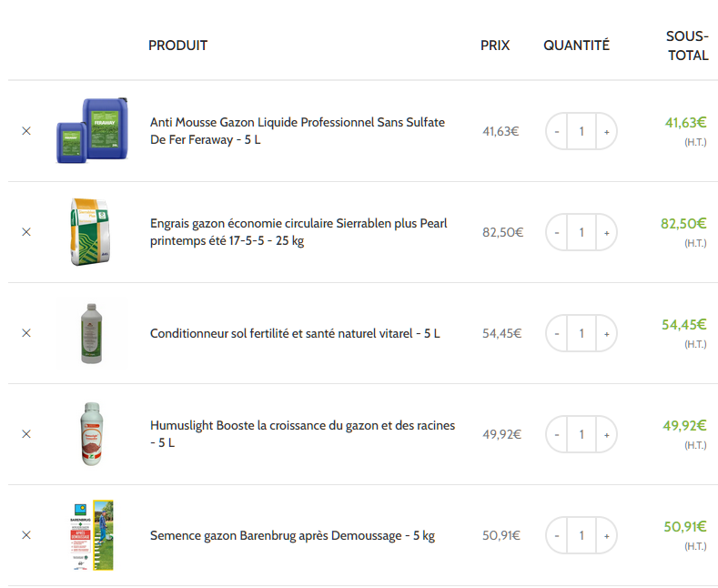Open Engrais gazon économie circulaire product link
Screen dimensions: 718x588
point(298,232)
